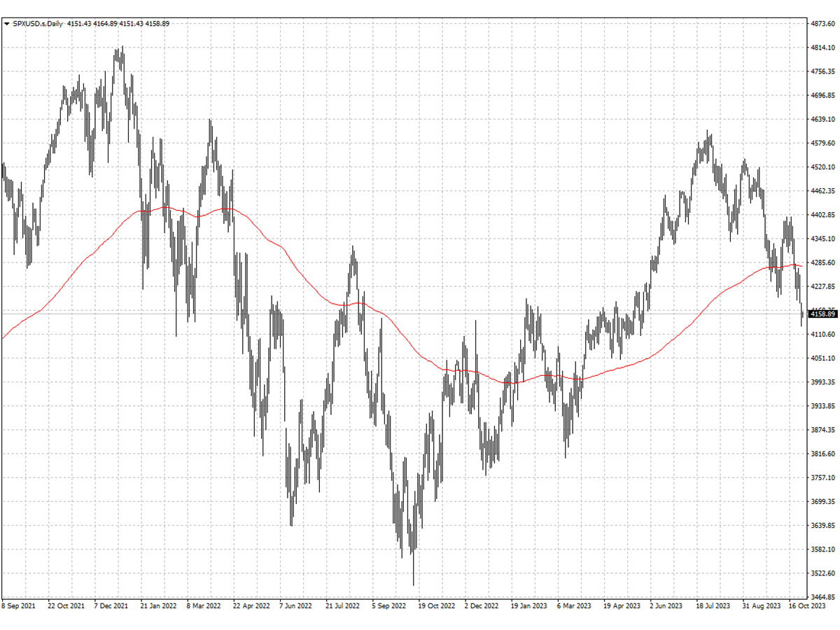
Task: Click the 4873.60 price axis label
Action: point(822,24)
